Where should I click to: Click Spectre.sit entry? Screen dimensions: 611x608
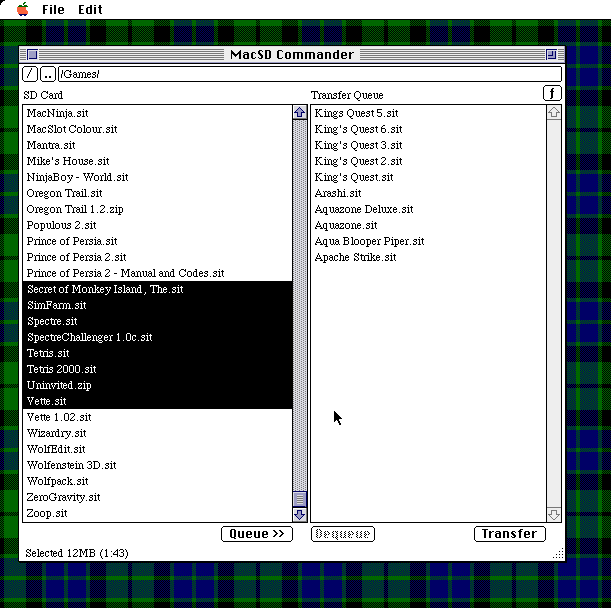pyautogui.click(x=157, y=321)
